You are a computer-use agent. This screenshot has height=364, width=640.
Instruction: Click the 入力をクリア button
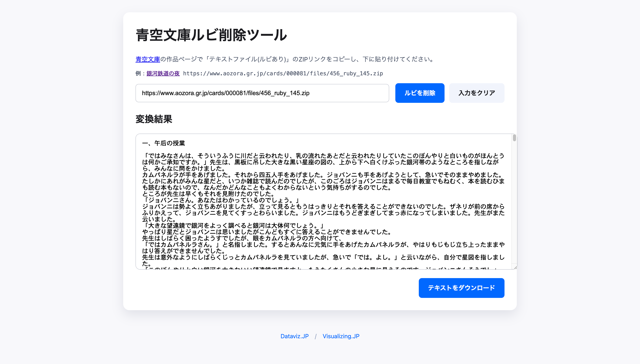pos(476,93)
